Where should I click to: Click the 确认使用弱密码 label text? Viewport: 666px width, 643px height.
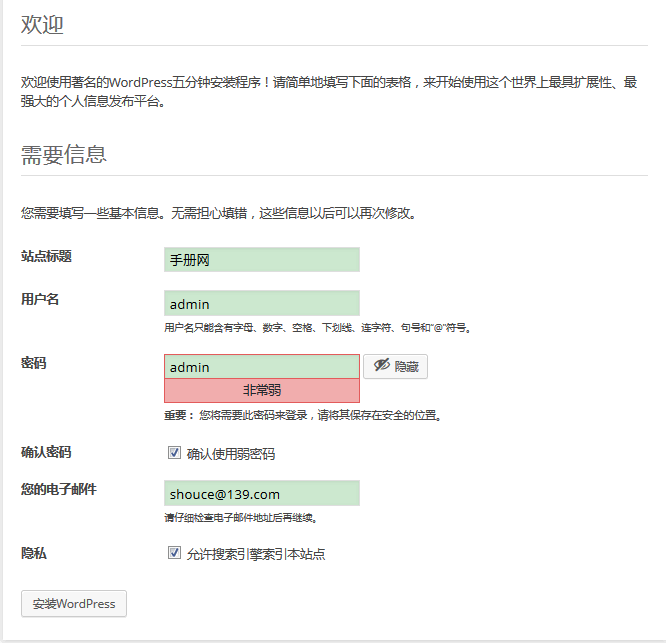point(231,454)
